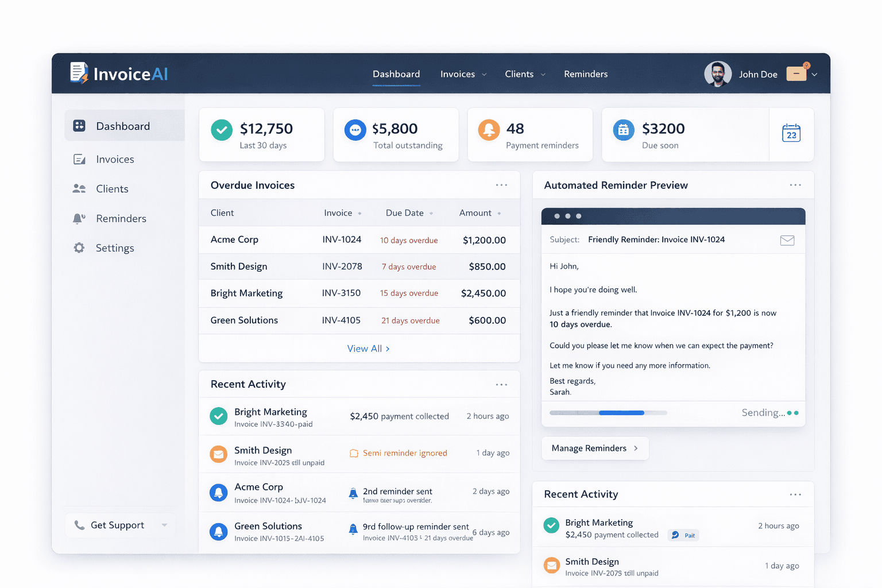Image resolution: width=882 pixels, height=588 pixels.
Task: Select the Invoices icon in sidebar
Action: tap(80, 159)
